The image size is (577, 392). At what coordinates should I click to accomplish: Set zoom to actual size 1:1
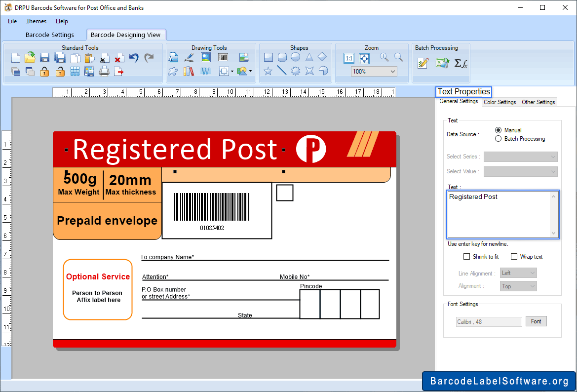tap(349, 58)
